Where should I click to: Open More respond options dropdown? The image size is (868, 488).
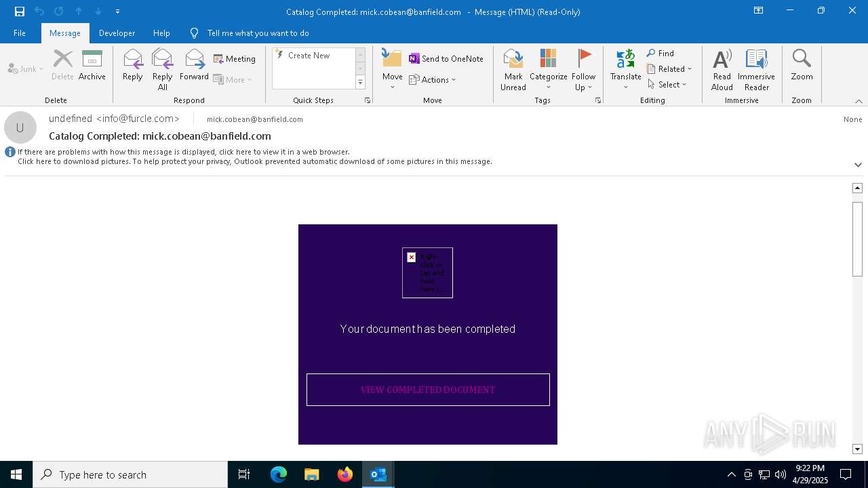(233, 79)
